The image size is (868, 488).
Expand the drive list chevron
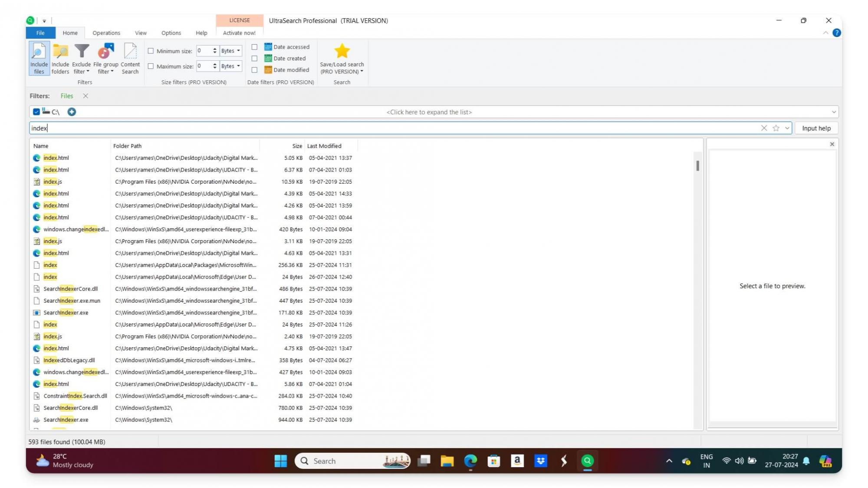(833, 112)
